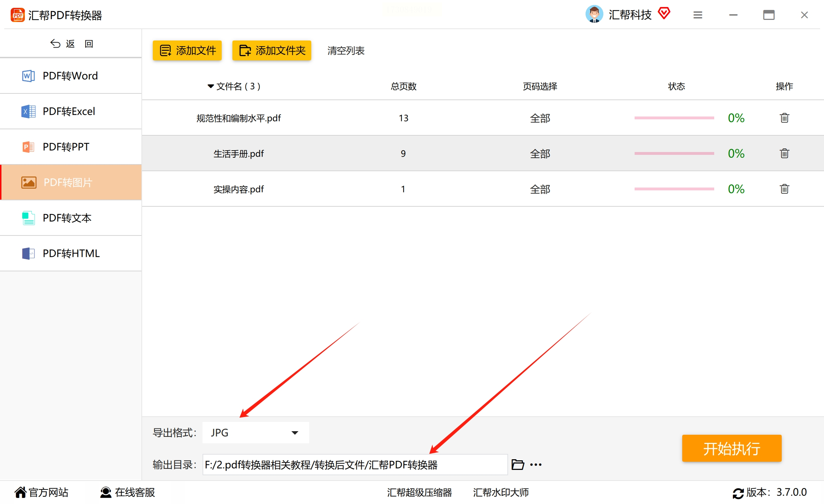Click 全部 page selection for 生活手册.pdf

[x=540, y=153]
